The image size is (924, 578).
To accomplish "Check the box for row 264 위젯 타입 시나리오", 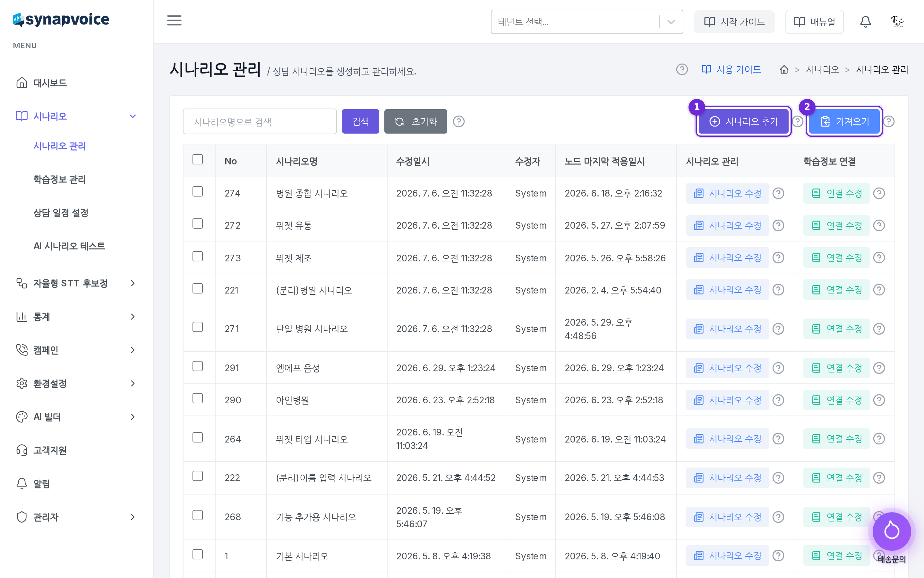I will (x=197, y=437).
